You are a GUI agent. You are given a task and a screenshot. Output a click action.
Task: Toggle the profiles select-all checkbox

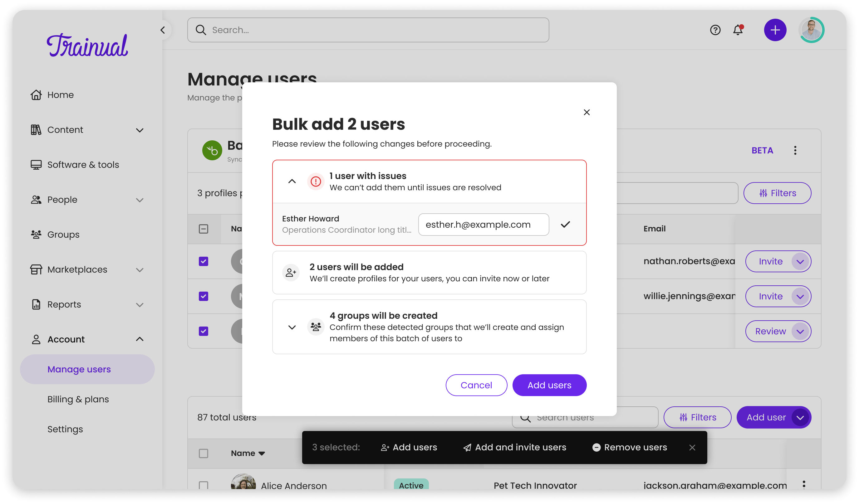tap(204, 229)
